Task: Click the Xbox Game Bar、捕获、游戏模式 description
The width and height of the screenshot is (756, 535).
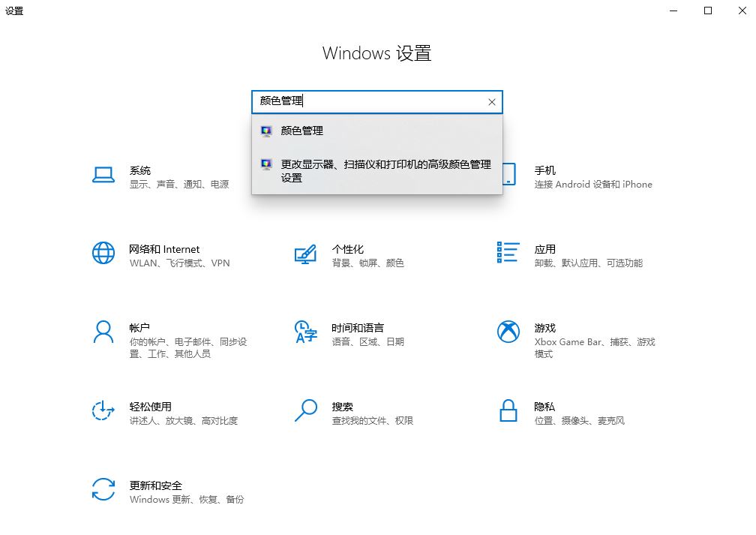Action: [595, 348]
